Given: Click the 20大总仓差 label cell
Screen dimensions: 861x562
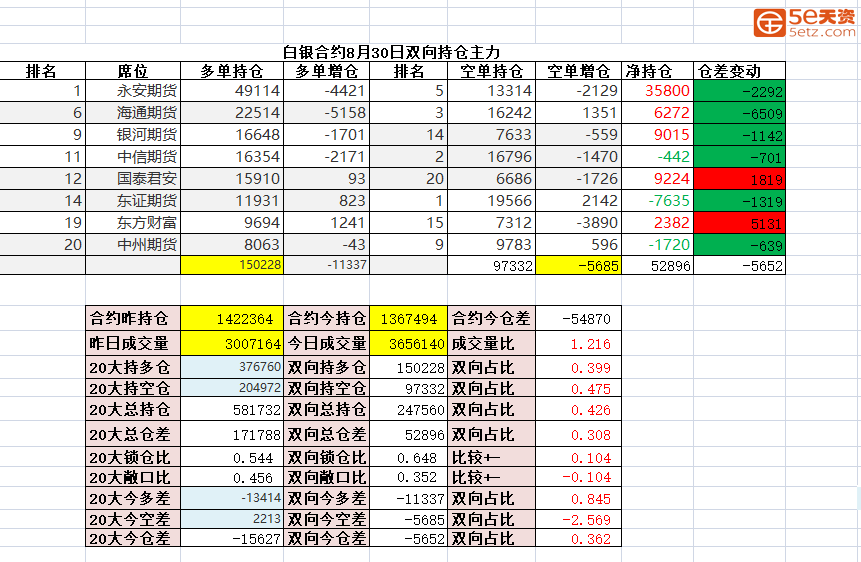Looking at the screenshot, I should click(x=133, y=434).
